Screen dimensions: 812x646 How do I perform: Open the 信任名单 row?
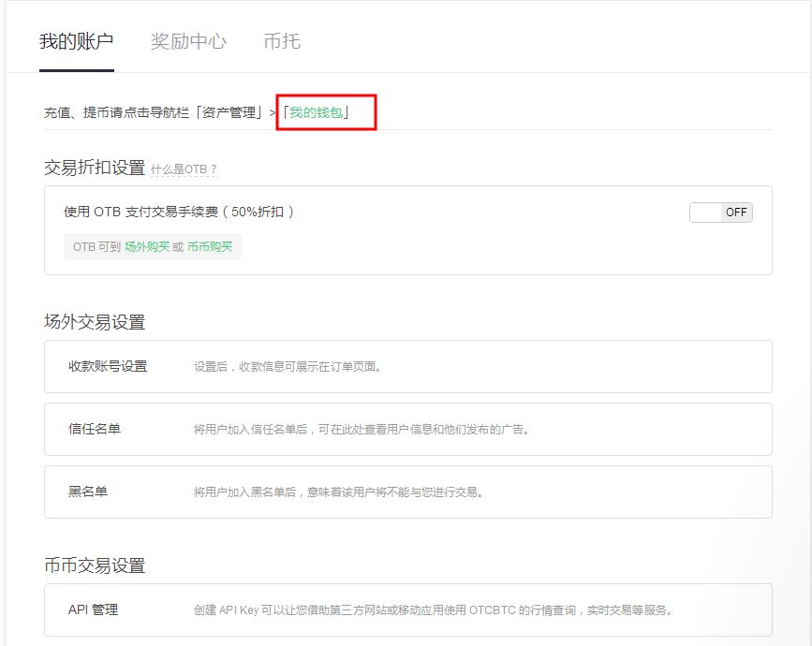click(x=95, y=429)
